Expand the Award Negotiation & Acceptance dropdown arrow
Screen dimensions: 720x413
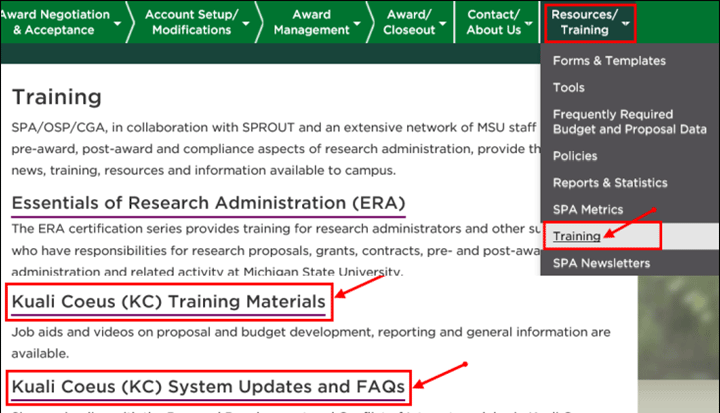pyautogui.click(x=118, y=23)
